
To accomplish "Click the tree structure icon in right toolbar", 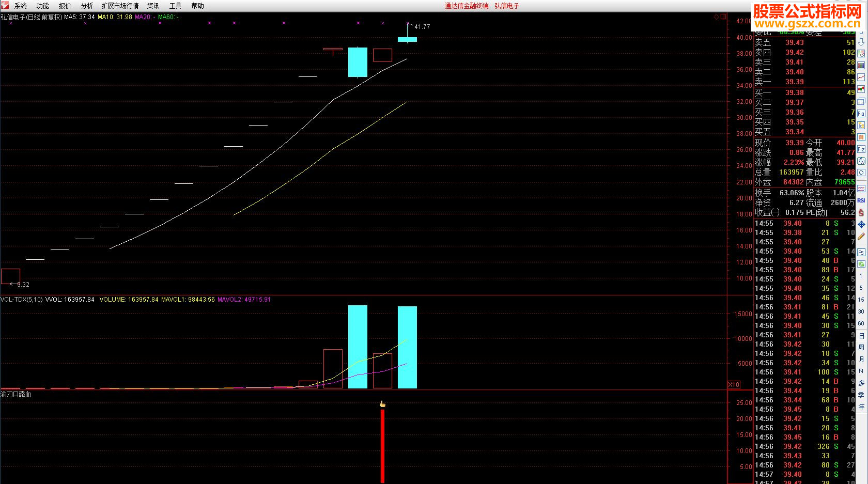I will [861, 126].
